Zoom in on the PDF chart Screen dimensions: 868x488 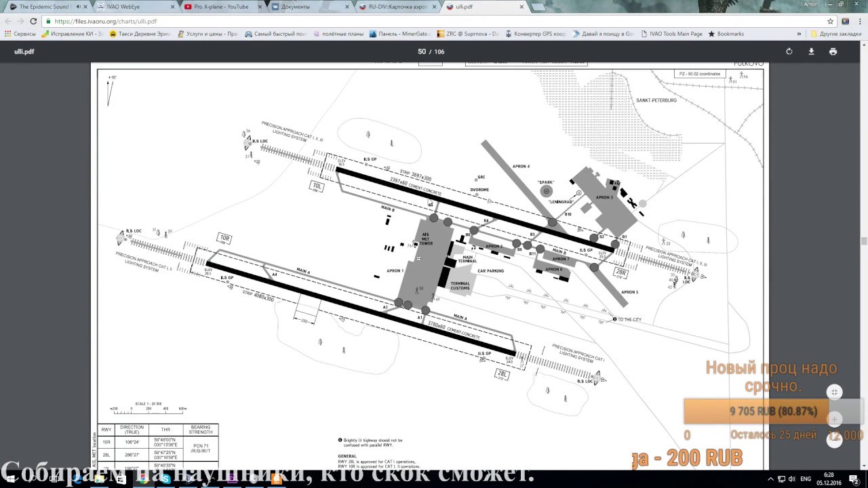835,419
